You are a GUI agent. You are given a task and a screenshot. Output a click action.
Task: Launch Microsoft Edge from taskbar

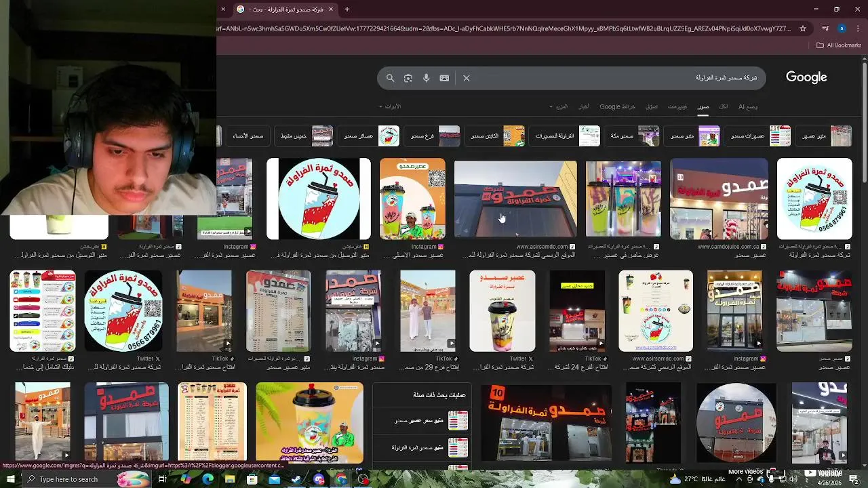pyautogui.click(x=208, y=479)
